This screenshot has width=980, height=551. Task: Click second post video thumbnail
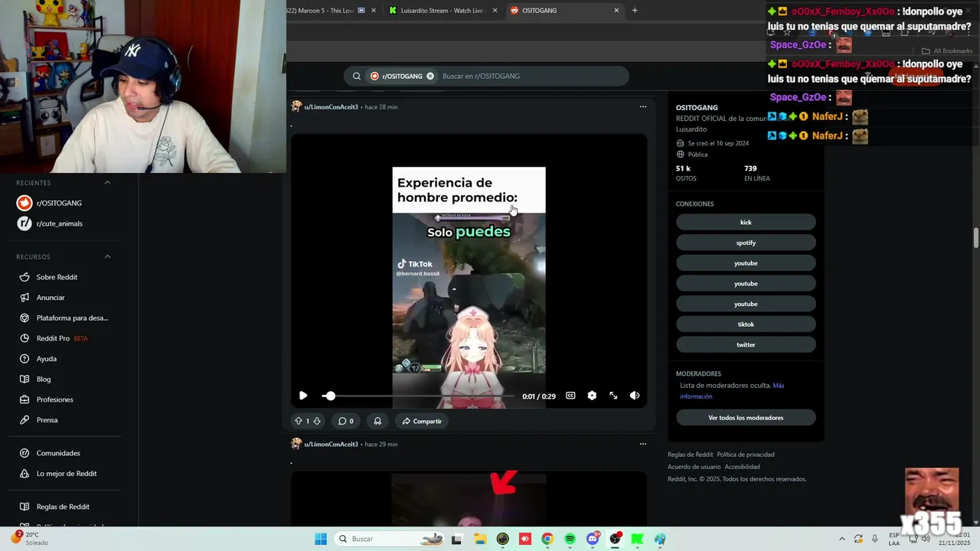pyautogui.click(x=469, y=499)
